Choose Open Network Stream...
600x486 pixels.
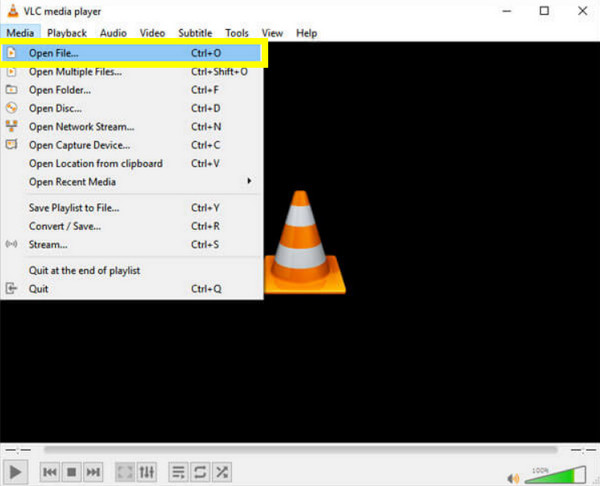(x=132, y=127)
